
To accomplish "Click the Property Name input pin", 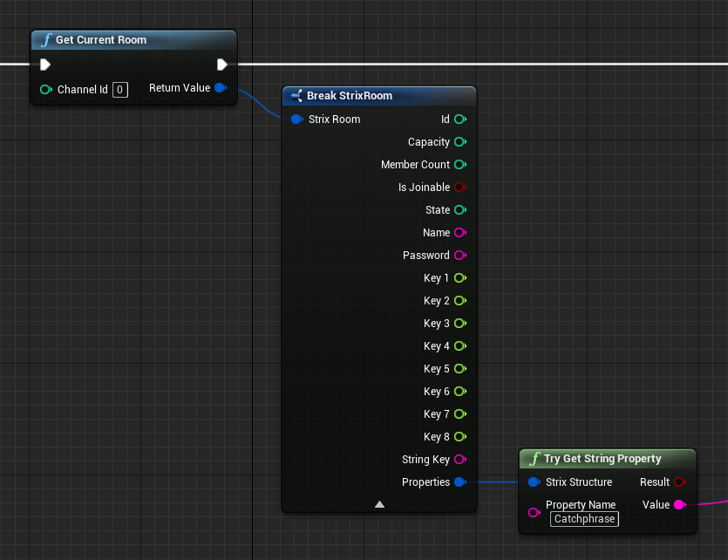I will (x=534, y=513).
